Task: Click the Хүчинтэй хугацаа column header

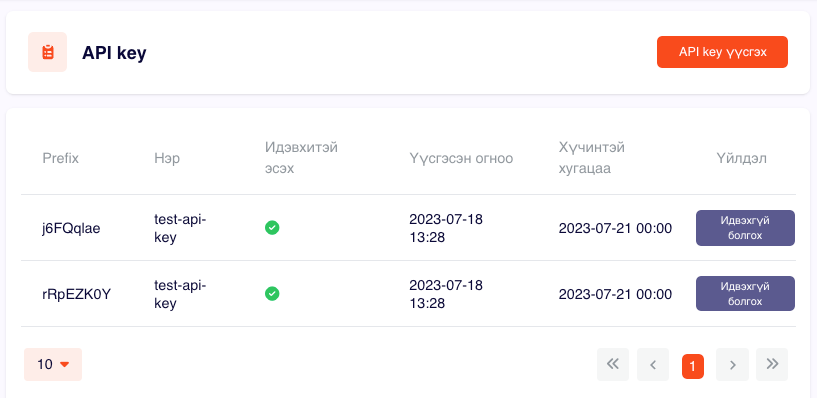Action: coord(592,158)
